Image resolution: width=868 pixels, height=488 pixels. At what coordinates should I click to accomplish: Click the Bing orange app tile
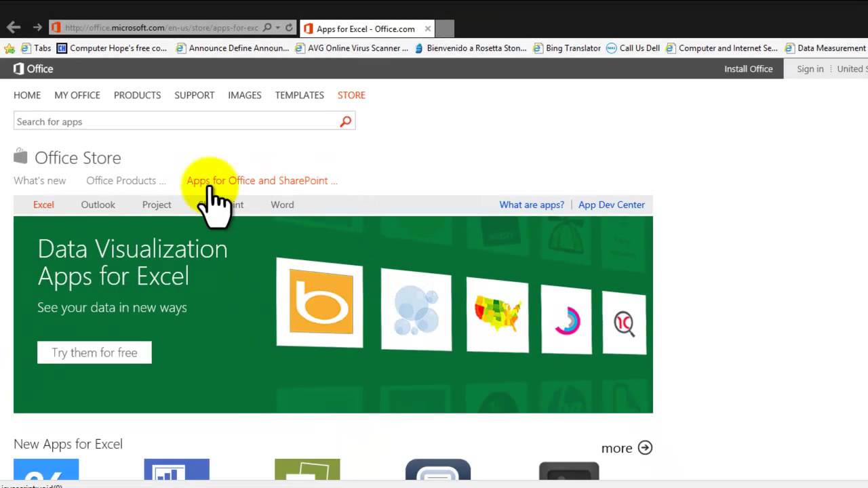tap(319, 302)
